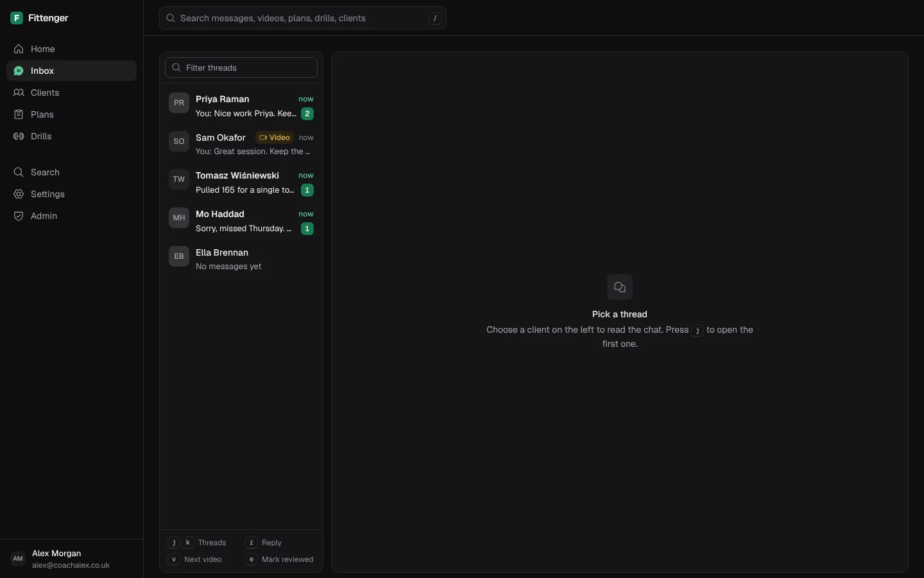Click the Fittenger logo icon
Image resolution: width=924 pixels, height=578 pixels.
[17, 18]
